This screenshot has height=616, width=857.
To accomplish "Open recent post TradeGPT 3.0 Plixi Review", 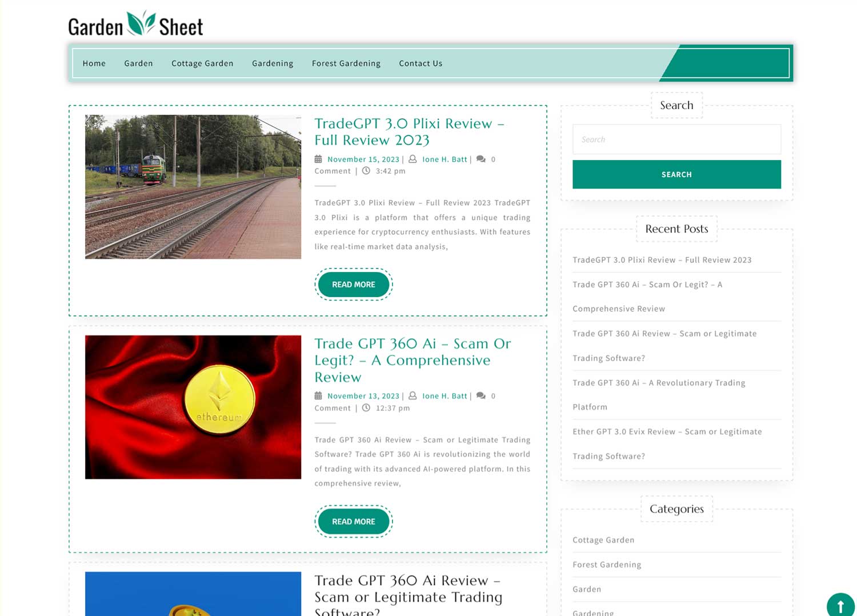I will (662, 260).
